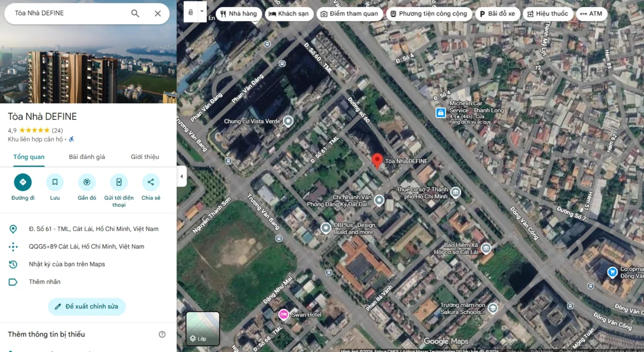Viewport: 644px width, 352px height.
Task: Click the Tòa Nhà DEFINE search field
Action: [x=70, y=13]
